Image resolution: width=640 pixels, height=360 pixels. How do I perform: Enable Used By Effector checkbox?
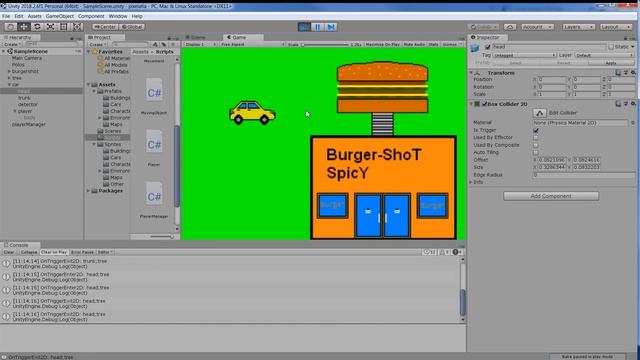coord(536,138)
